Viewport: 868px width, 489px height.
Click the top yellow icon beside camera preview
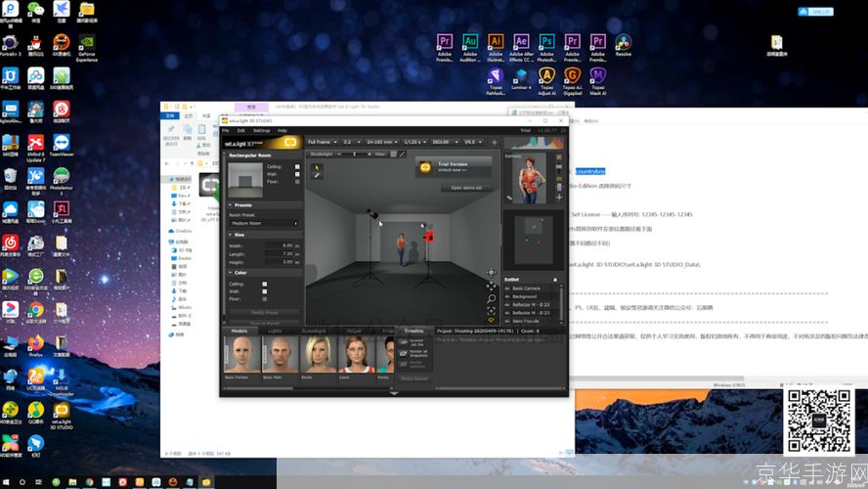coord(559,157)
